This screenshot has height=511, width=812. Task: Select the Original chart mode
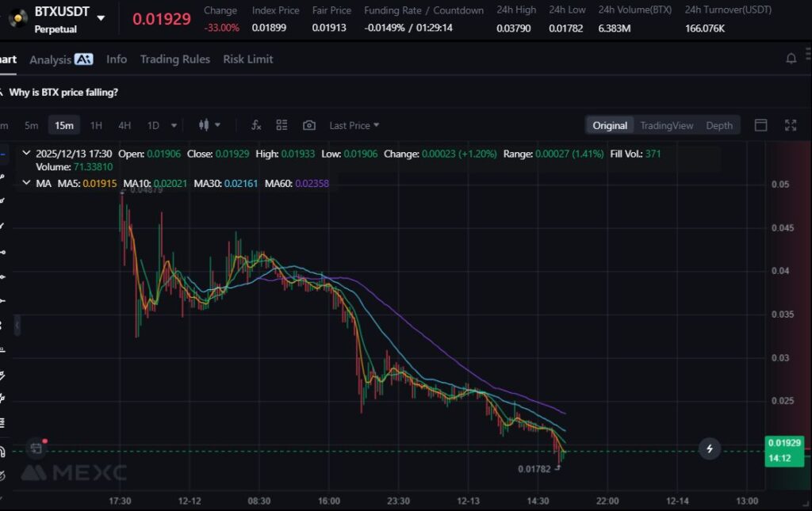pos(610,125)
